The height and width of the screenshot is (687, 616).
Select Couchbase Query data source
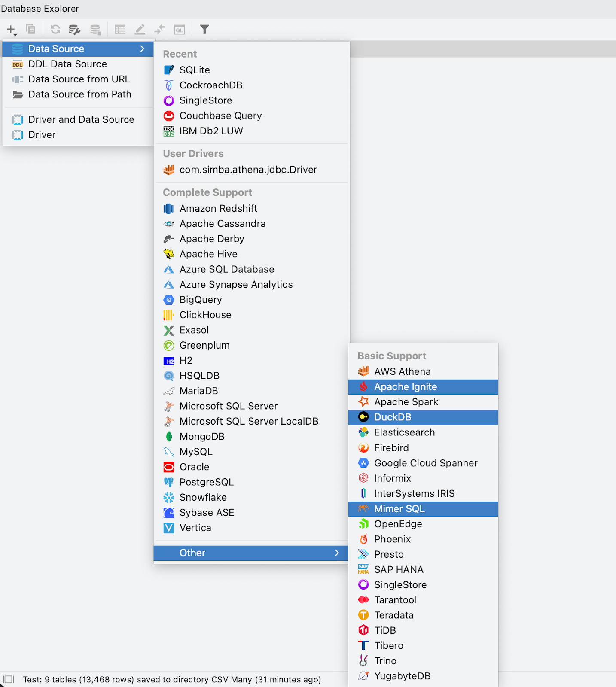(252, 116)
